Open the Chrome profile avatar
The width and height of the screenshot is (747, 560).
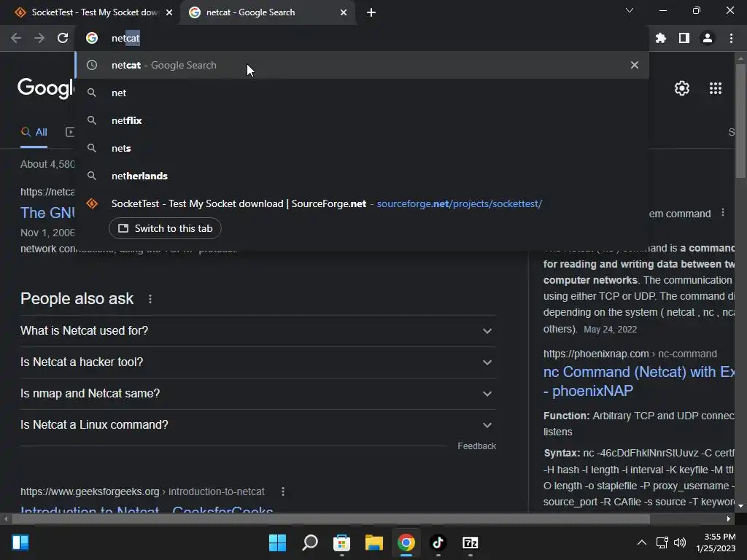pos(708,38)
